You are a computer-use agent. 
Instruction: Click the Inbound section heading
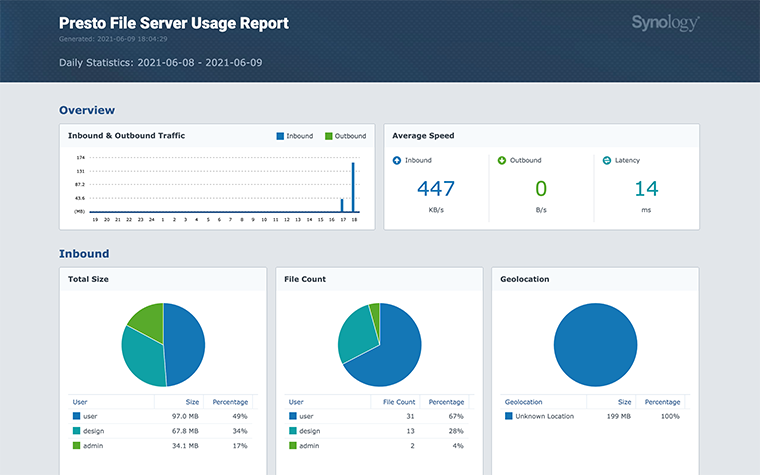[84, 254]
